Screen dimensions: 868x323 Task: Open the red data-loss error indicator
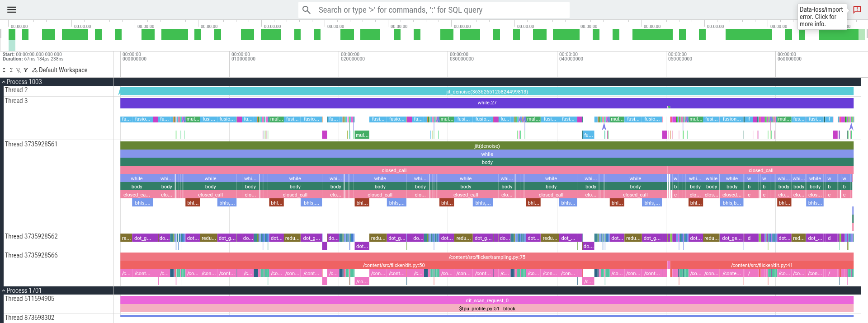coord(857,9)
